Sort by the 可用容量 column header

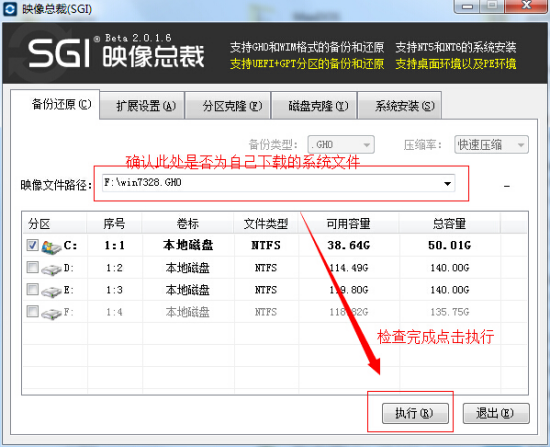(x=349, y=224)
